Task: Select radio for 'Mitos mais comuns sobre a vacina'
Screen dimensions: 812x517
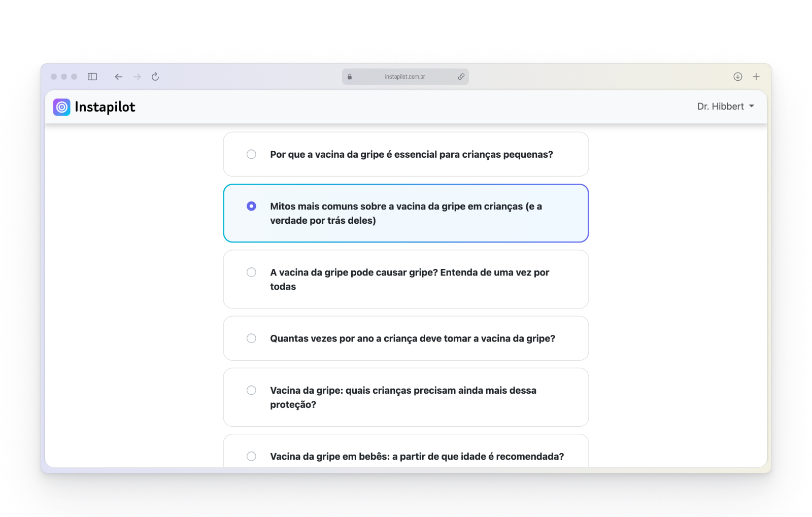Action: [251, 206]
